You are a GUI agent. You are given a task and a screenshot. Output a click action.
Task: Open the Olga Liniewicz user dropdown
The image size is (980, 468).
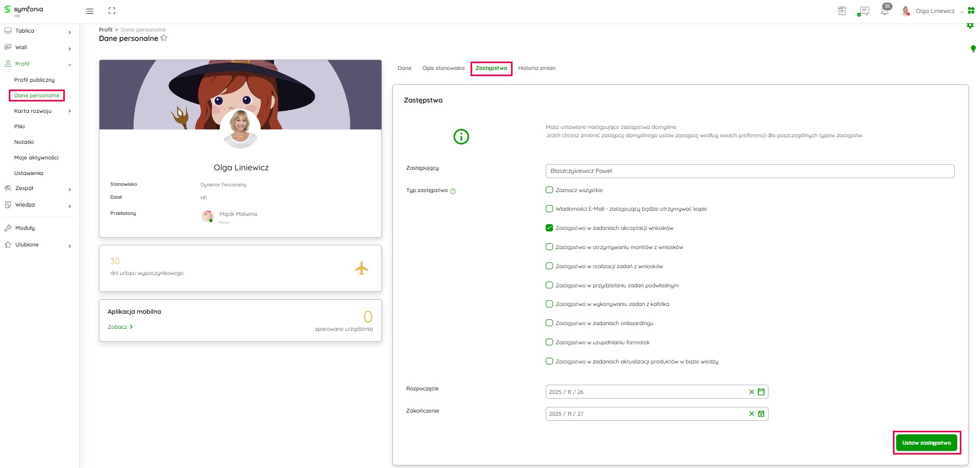point(935,11)
